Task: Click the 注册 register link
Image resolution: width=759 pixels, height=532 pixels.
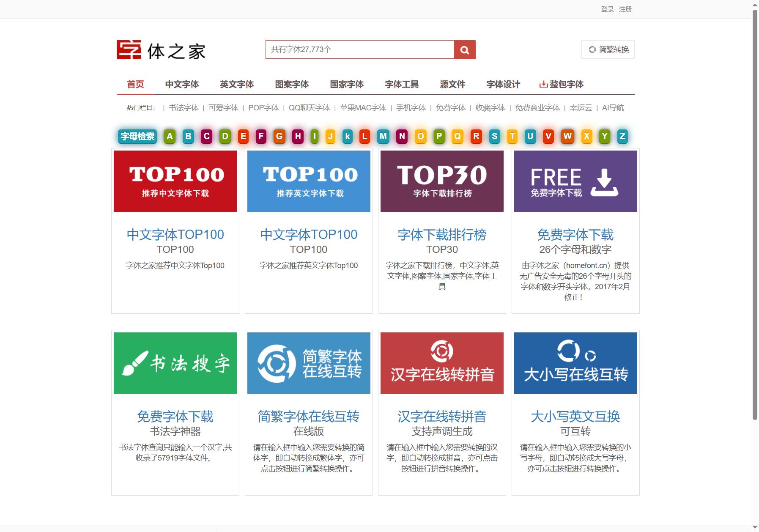Action: pyautogui.click(x=625, y=9)
